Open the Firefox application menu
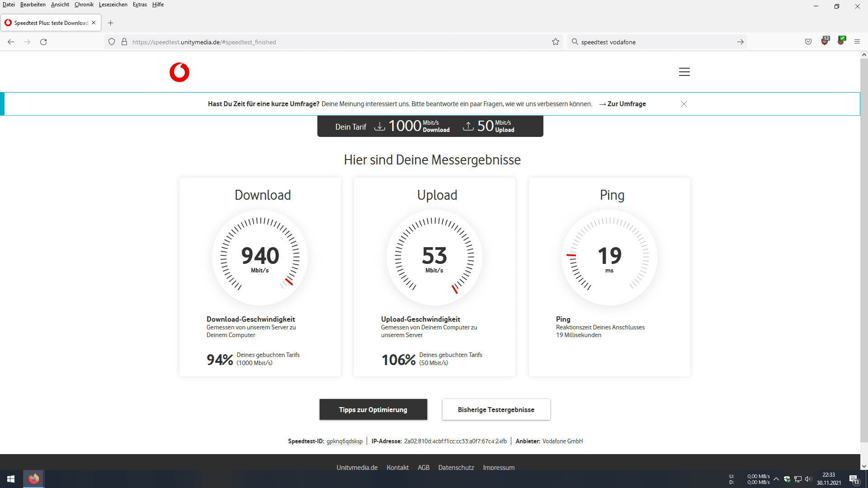868x488 pixels. pos(857,42)
